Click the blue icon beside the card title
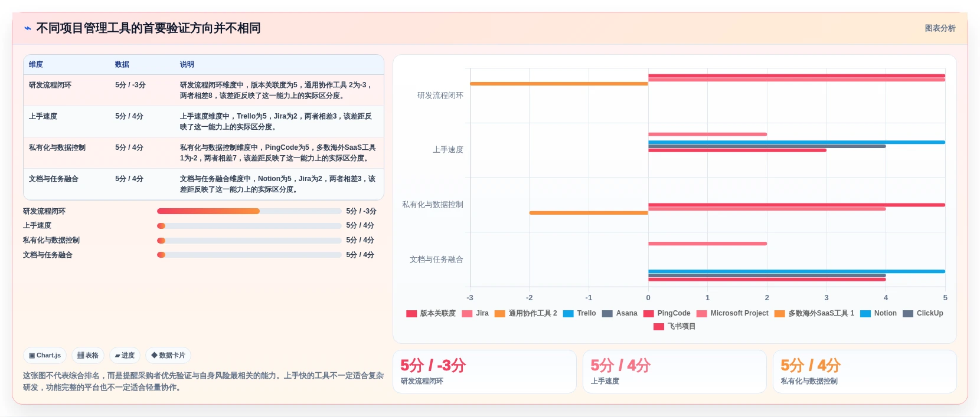This screenshot has height=417, width=980. pos(28,28)
